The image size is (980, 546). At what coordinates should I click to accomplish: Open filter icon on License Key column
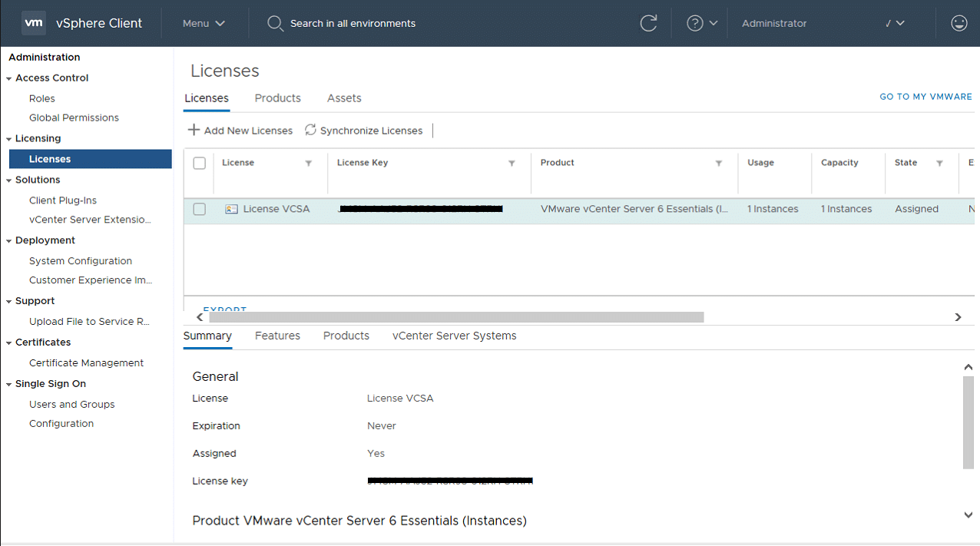tap(512, 163)
